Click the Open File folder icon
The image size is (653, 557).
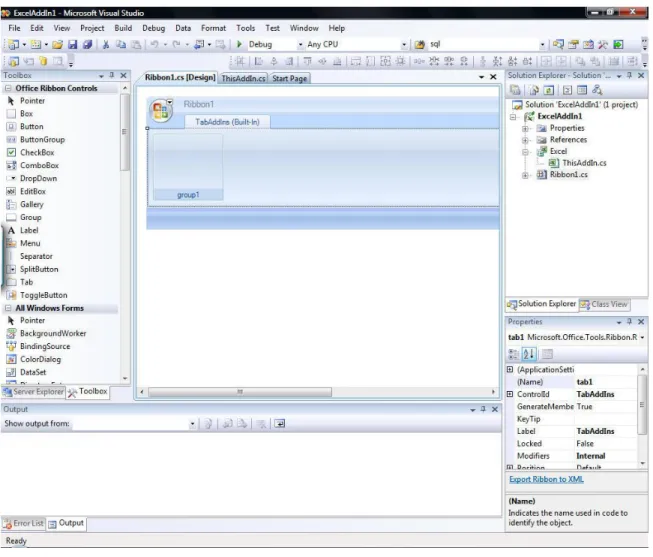57,45
